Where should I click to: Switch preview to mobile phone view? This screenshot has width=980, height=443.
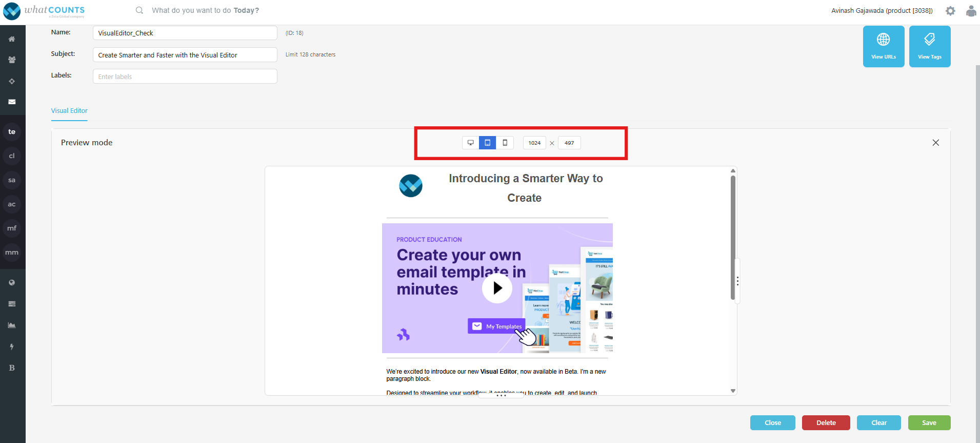point(505,143)
